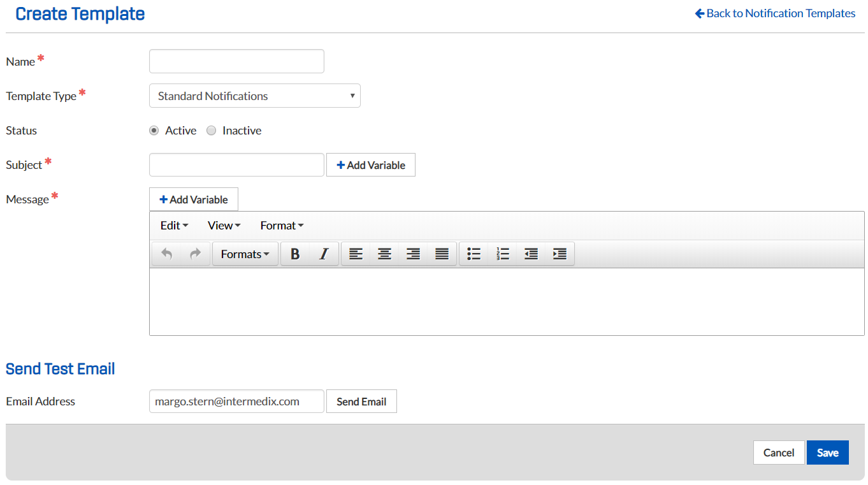The height and width of the screenshot is (485, 868).
Task: Click the Template Type label
Action: [x=41, y=96]
